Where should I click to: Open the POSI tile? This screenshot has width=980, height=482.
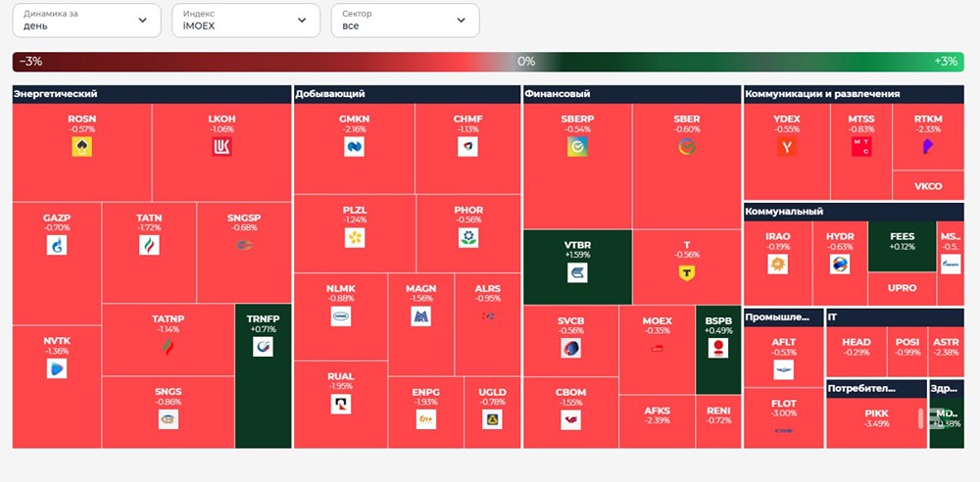[x=906, y=352]
